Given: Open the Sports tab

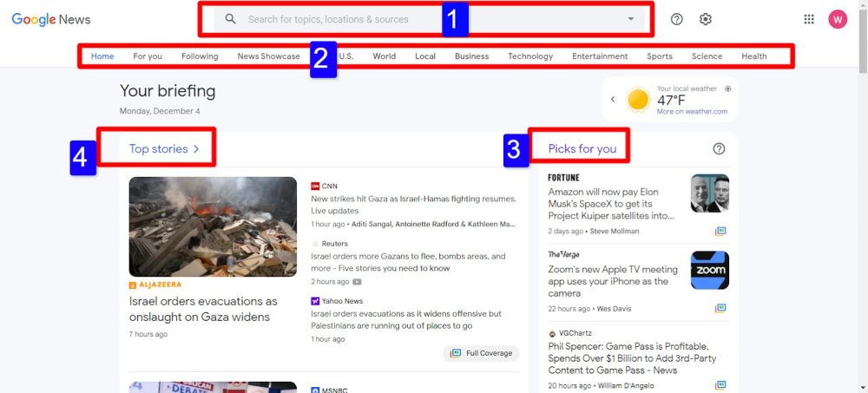Looking at the screenshot, I should point(660,56).
